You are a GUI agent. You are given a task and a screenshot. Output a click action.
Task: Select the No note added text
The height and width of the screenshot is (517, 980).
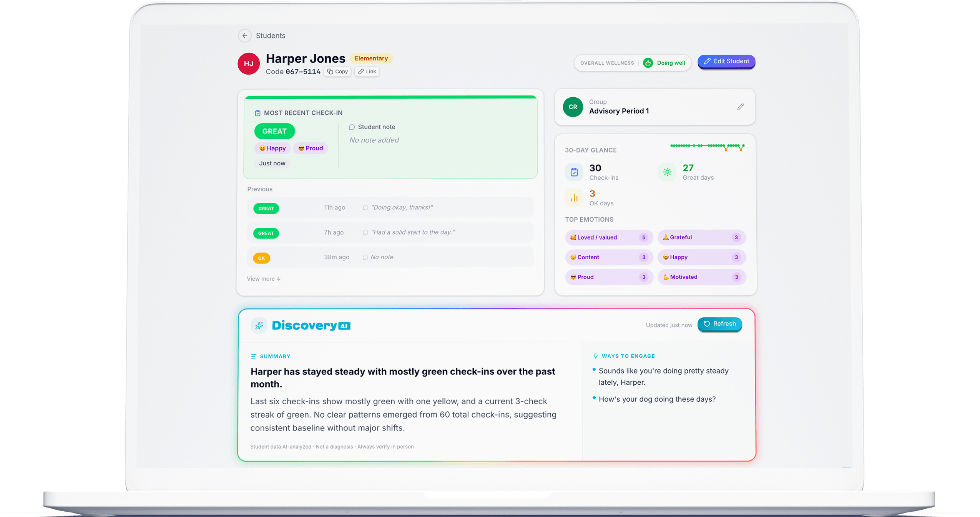(374, 140)
